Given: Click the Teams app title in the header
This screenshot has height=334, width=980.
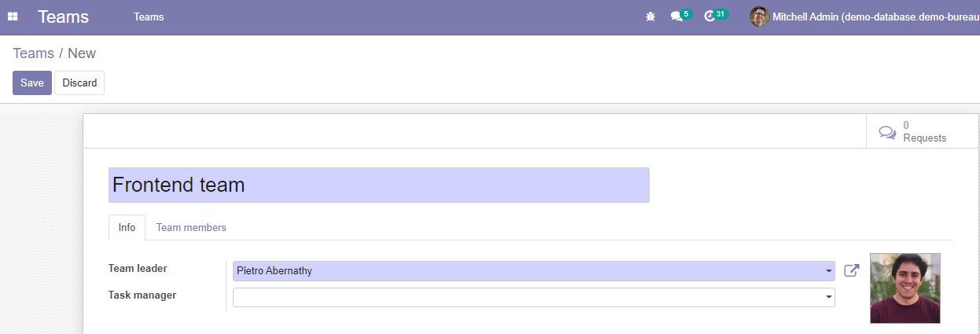Looking at the screenshot, I should point(63,17).
